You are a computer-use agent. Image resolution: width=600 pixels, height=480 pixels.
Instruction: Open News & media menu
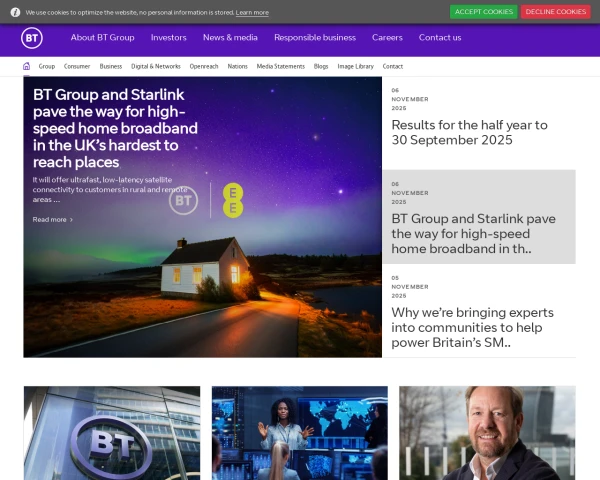[x=230, y=38]
